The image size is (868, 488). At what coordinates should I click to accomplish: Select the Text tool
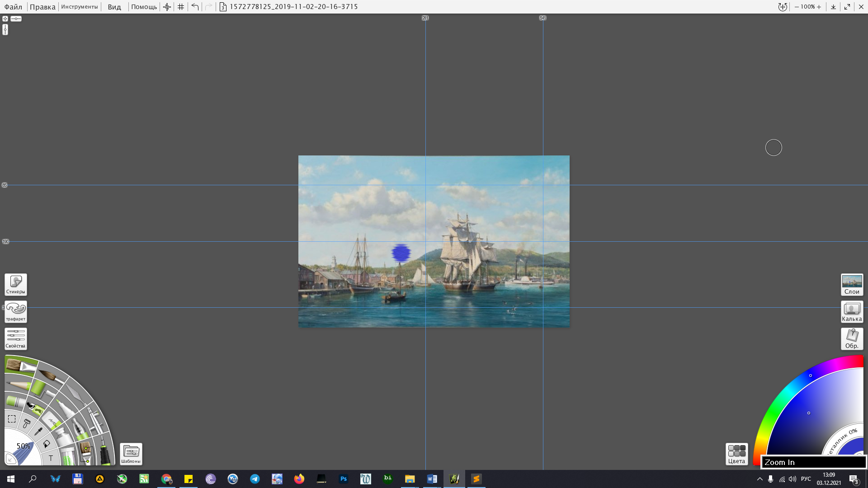pyautogui.click(x=51, y=458)
